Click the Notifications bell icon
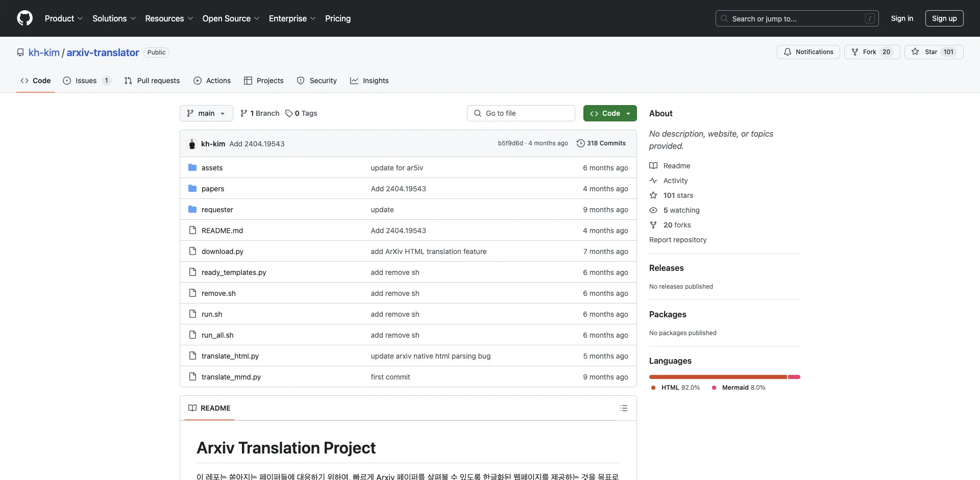 click(788, 52)
